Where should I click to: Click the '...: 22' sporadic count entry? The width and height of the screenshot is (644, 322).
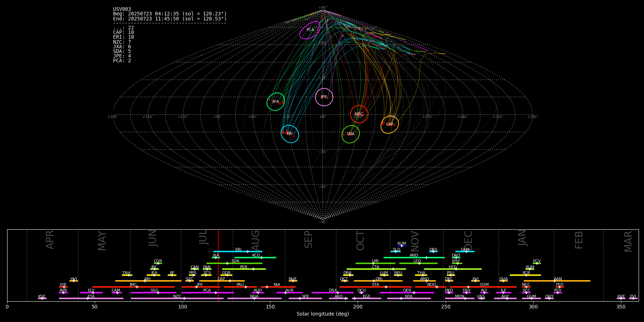(123, 28)
